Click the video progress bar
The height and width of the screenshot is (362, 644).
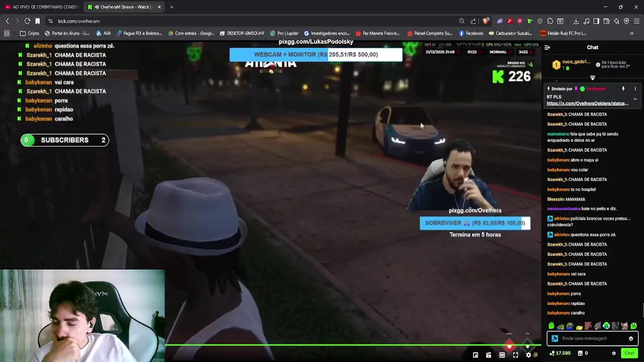click(352, 345)
